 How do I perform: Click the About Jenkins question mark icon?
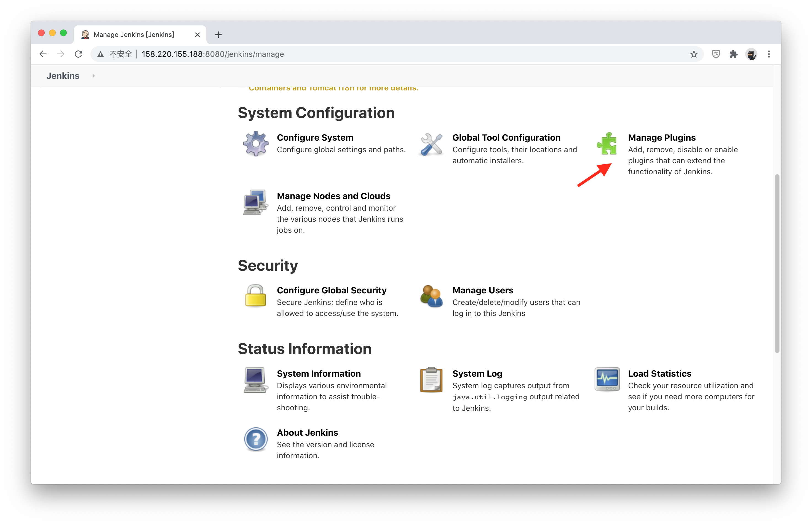[255, 439]
